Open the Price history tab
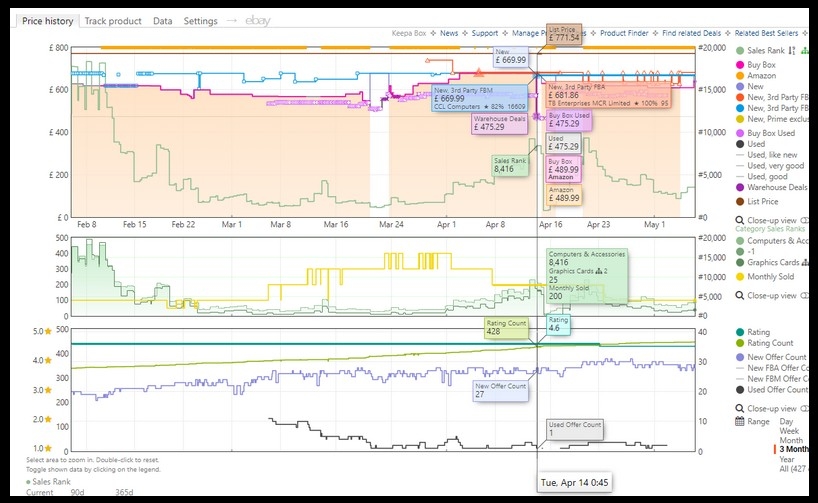Viewport: 818px width, 503px height. pos(47,21)
